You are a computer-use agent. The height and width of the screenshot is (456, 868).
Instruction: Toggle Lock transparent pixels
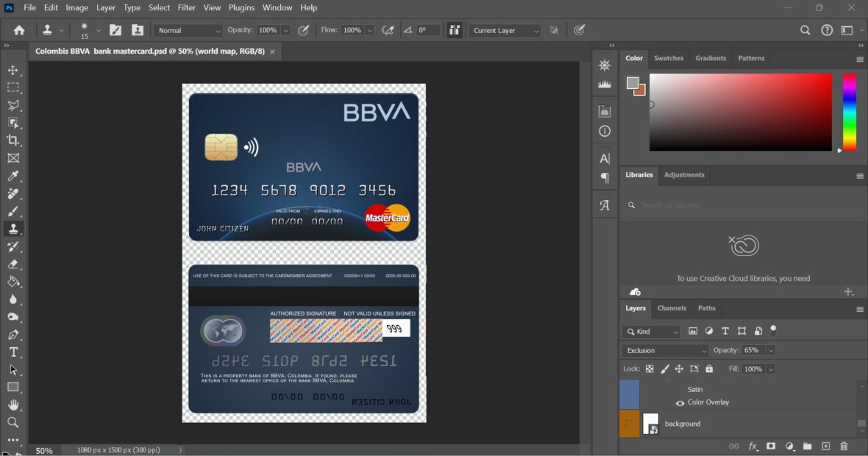[650, 369]
